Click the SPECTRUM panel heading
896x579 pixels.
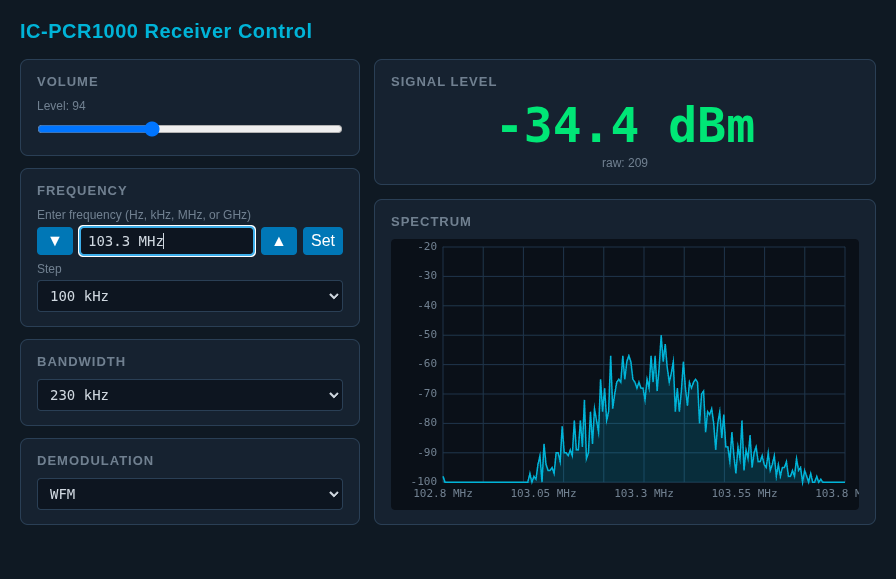coord(431,221)
